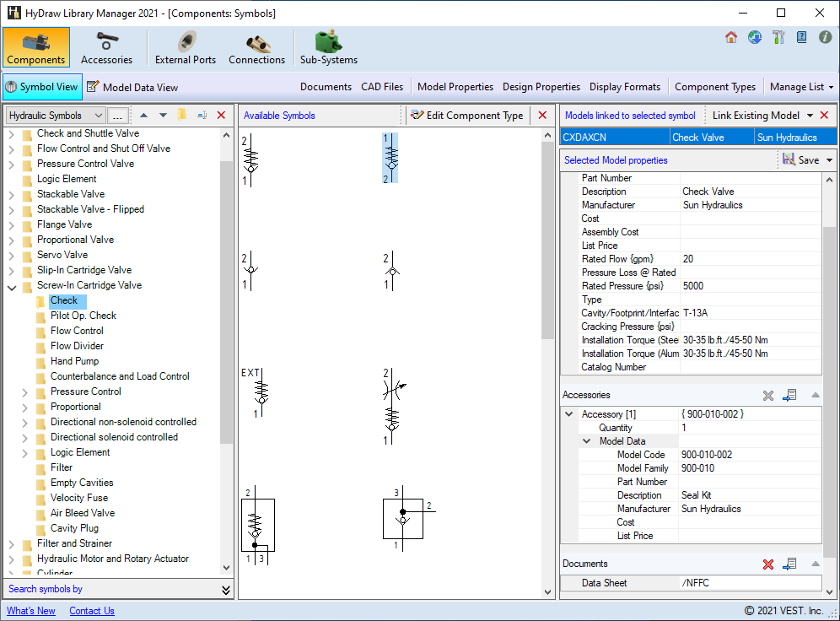Open the Contact Us link
The width and height of the screenshot is (840, 621).
pyautogui.click(x=92, y=611)
